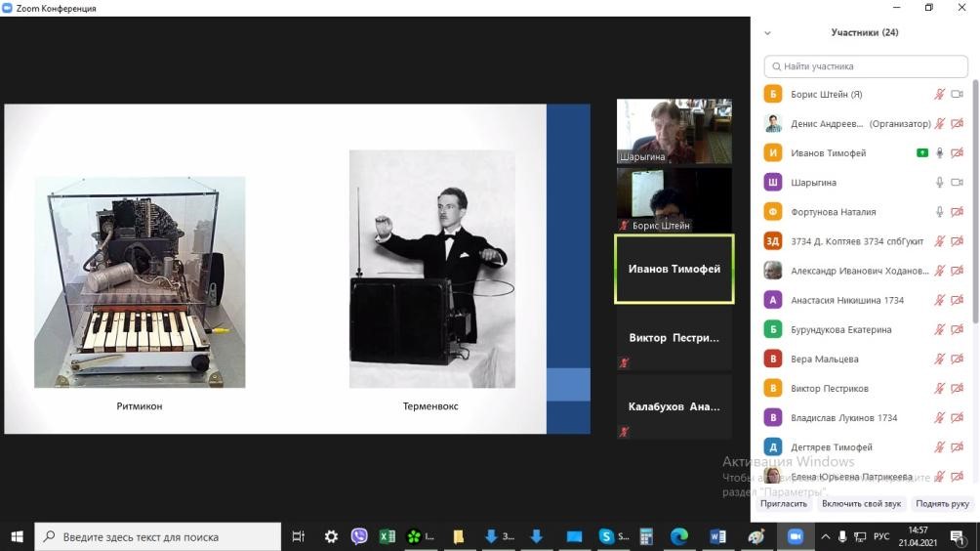980x551 pixels.
Task: Click microphone icon for Шарыгина row
Action: pyautogui.click(x=939, y=183)
